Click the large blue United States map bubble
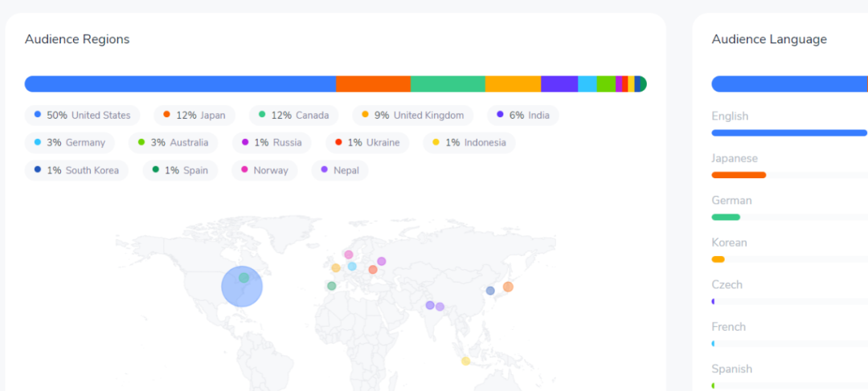Screen dimensions: 868x391 click(x=242, y=287)
